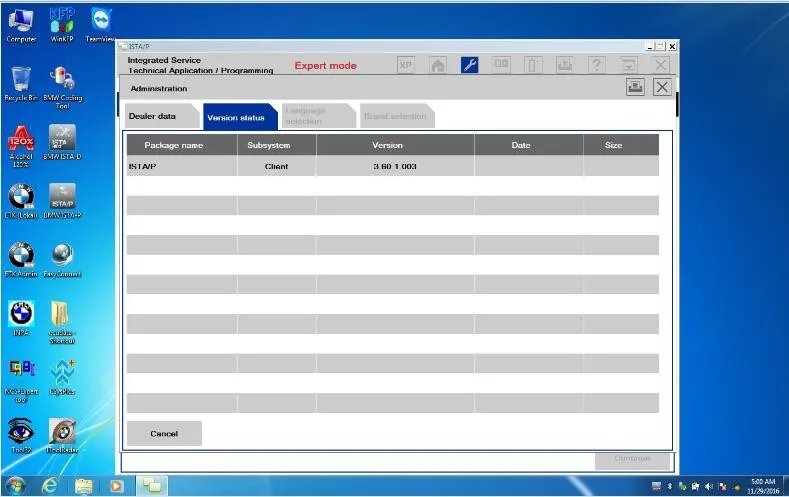Viewport: 789px width, 497px height.
Task: Click the volume speaker tray icon
Action: [708, 486]
